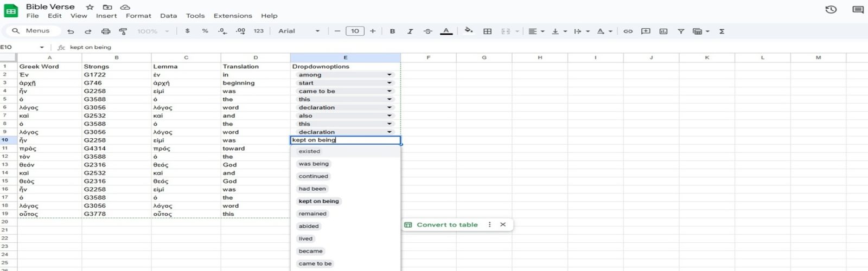Toggle bold formatting

pyautogui.click(x=392, y=31)
